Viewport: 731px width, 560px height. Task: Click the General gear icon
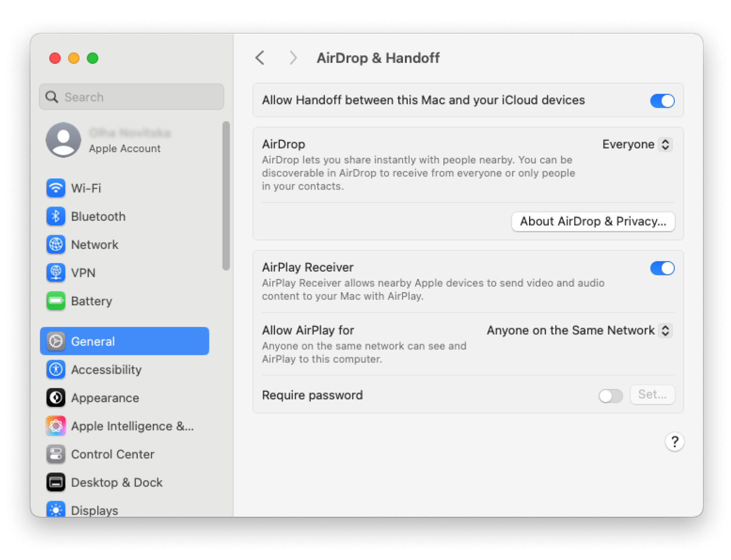[x=56, y=341]
